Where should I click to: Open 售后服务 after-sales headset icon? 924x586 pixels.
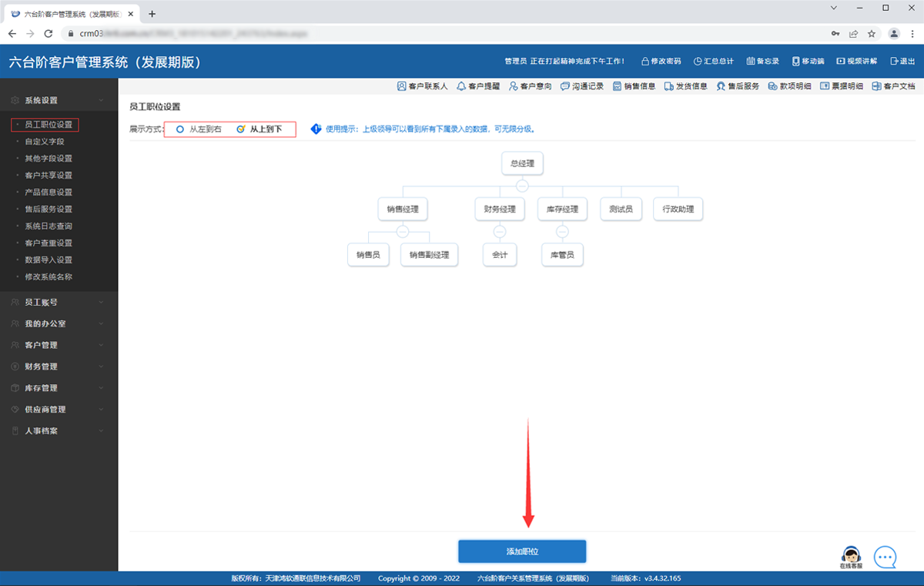[x=721, y=86]
